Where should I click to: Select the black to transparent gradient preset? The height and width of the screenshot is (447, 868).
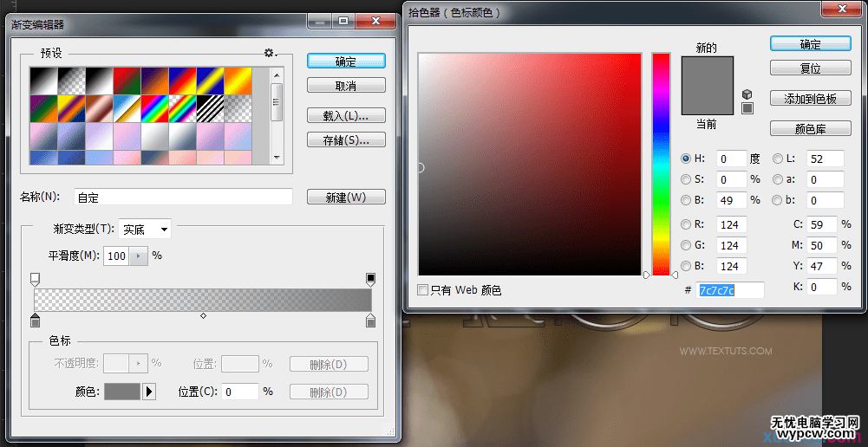(71, 81)
